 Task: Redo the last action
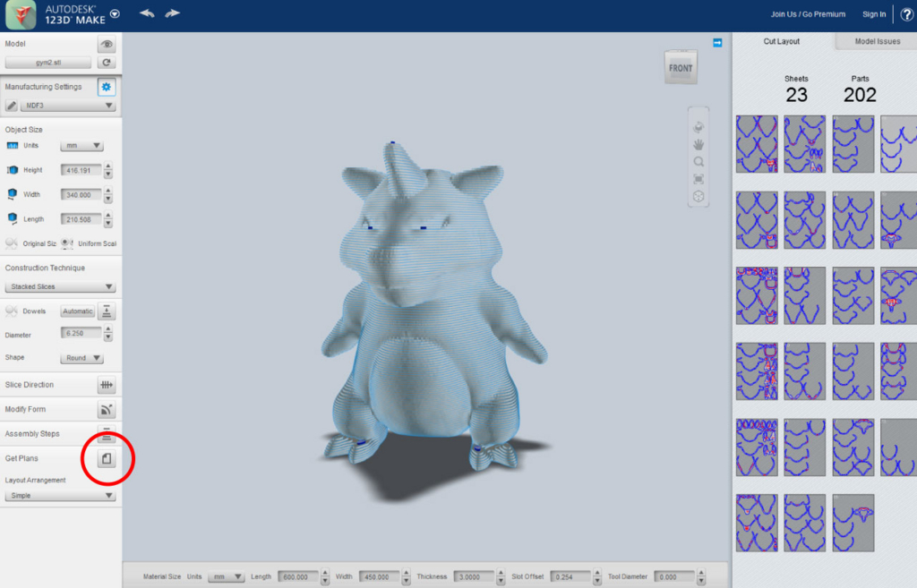[172, 13]
